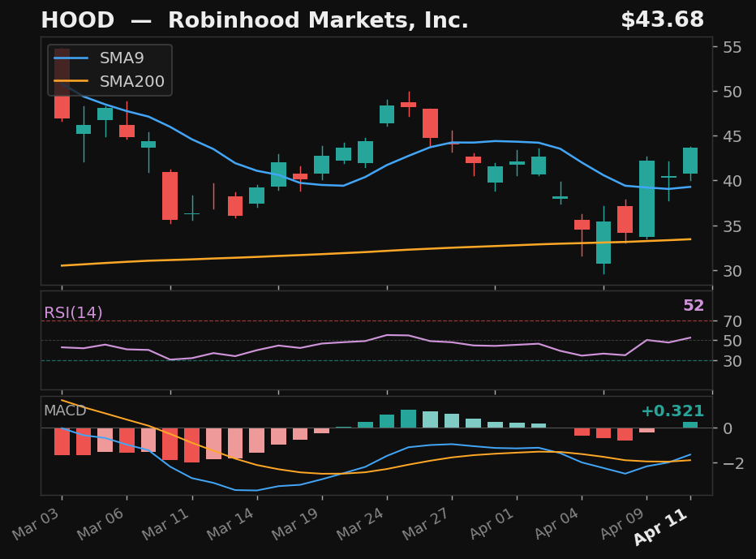Click the tallest green MACD histogram bar

(x=408, y=419)
